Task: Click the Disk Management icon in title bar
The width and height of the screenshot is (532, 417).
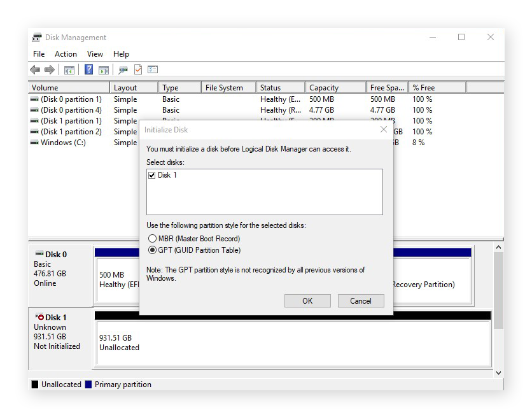Action: [36, 37]
